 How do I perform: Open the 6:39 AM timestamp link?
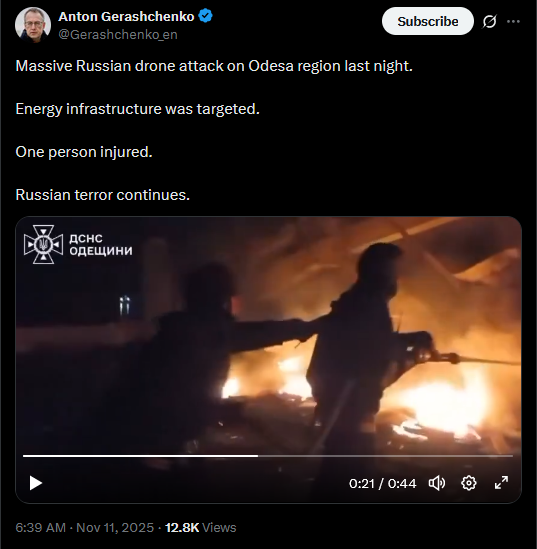(41, 528)
